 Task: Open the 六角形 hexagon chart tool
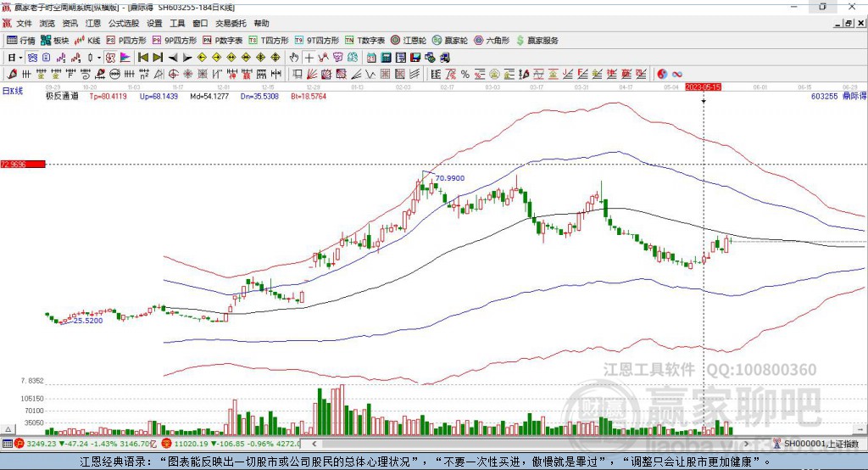(492, 41)
